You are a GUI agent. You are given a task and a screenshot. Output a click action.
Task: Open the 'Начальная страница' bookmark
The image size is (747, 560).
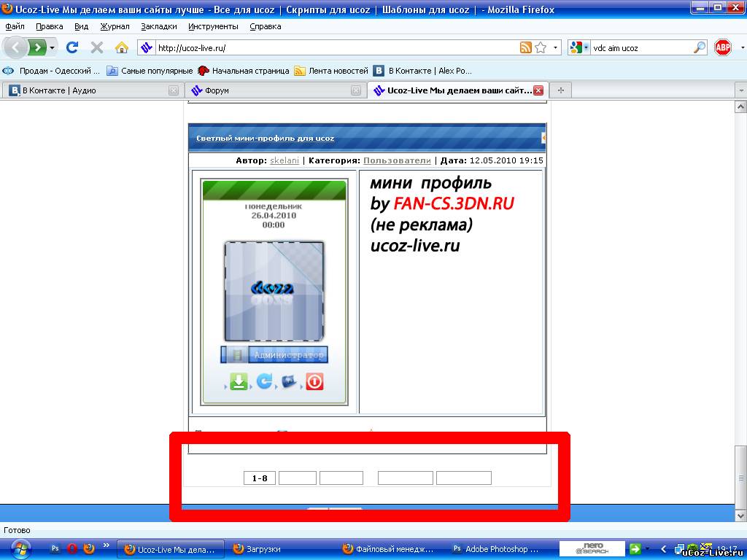(244, 71)
